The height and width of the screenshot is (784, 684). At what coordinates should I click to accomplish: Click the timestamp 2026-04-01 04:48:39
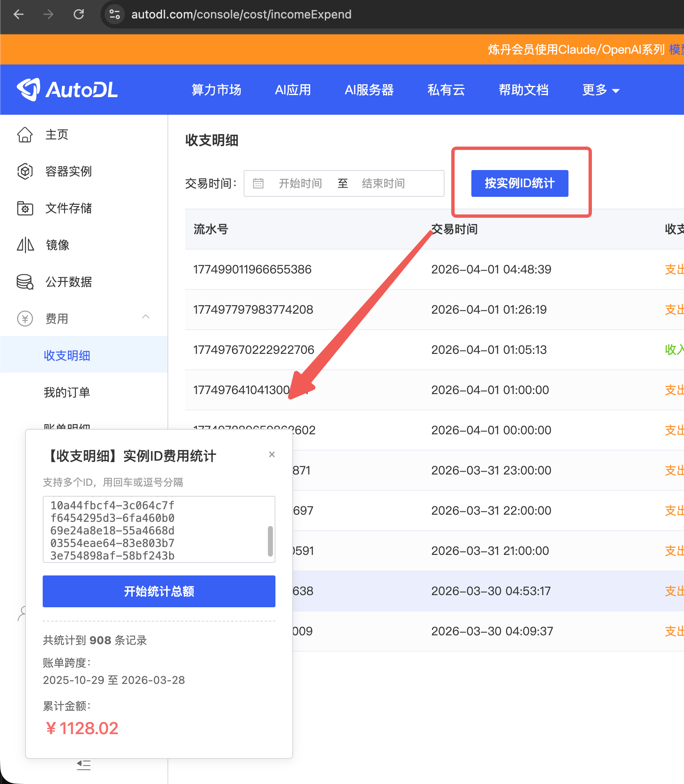point(491,269)
